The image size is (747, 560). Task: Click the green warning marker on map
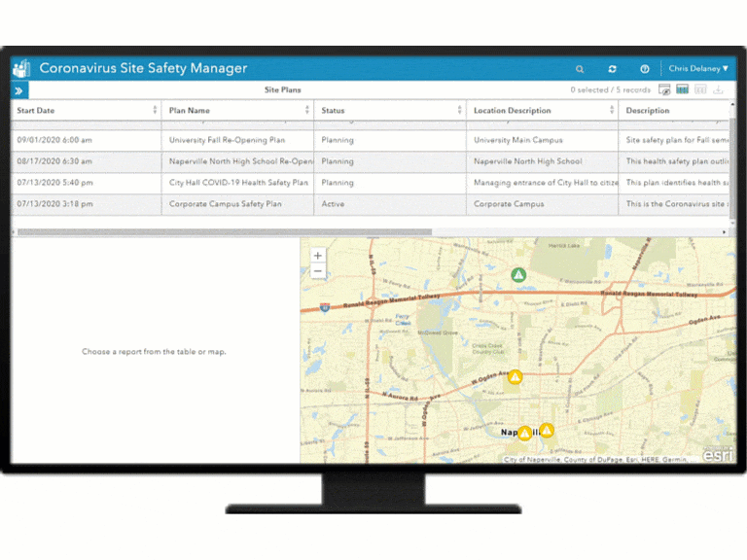[518, 275]
